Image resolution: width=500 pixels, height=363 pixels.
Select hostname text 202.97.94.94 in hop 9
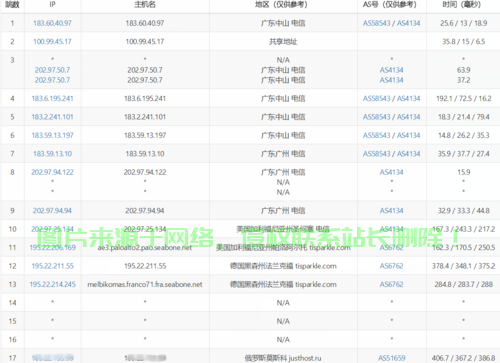tap(145, 210)
